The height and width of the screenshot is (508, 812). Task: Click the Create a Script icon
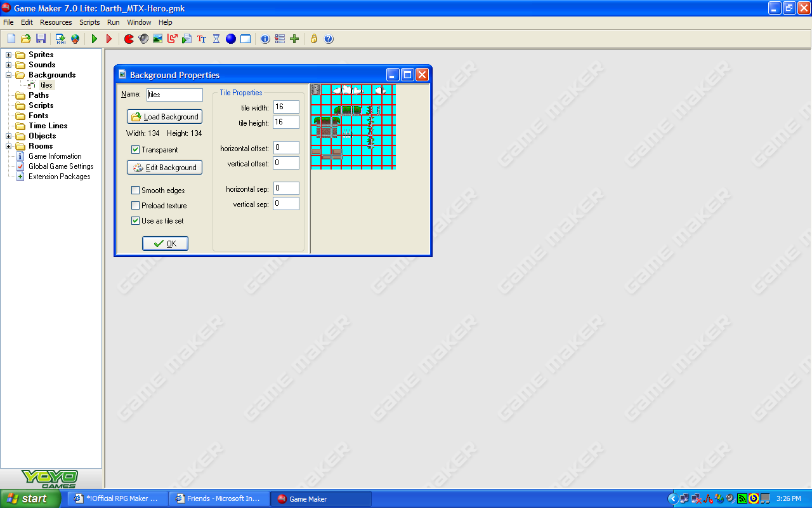[x=186, y=39]
